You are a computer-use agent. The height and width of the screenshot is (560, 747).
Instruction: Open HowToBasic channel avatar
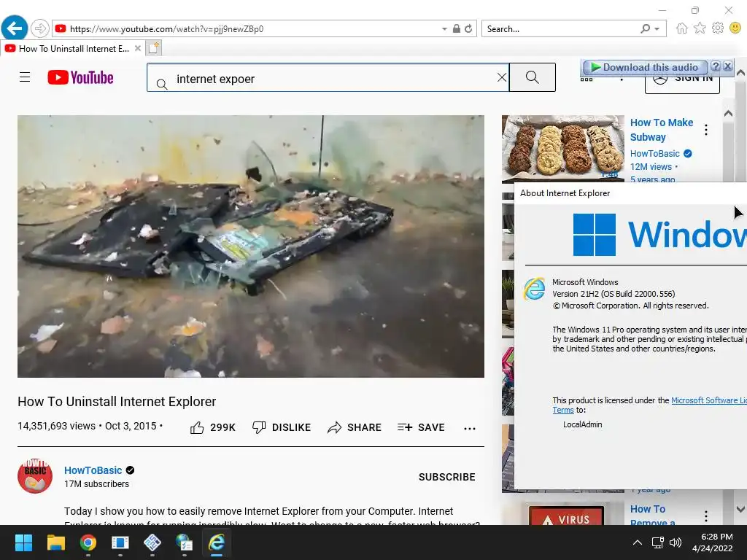pyautogui.click(x=35, y=476)
